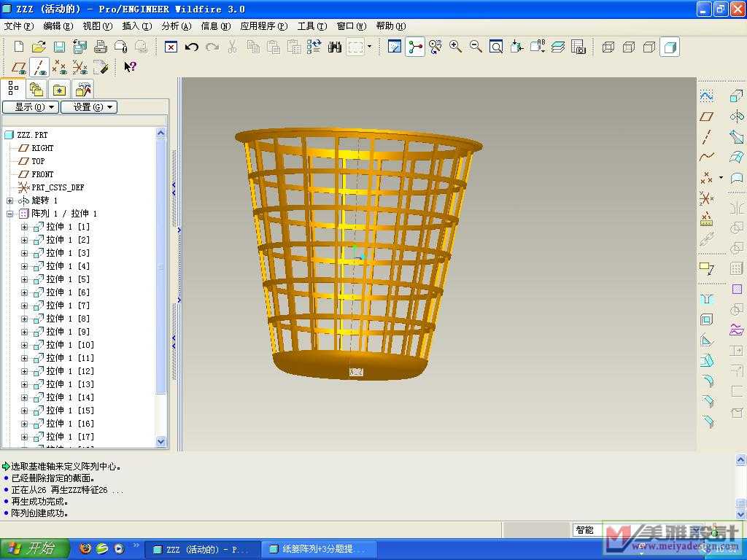Open the Layers tool in the top toolbar

pos(557,47)
